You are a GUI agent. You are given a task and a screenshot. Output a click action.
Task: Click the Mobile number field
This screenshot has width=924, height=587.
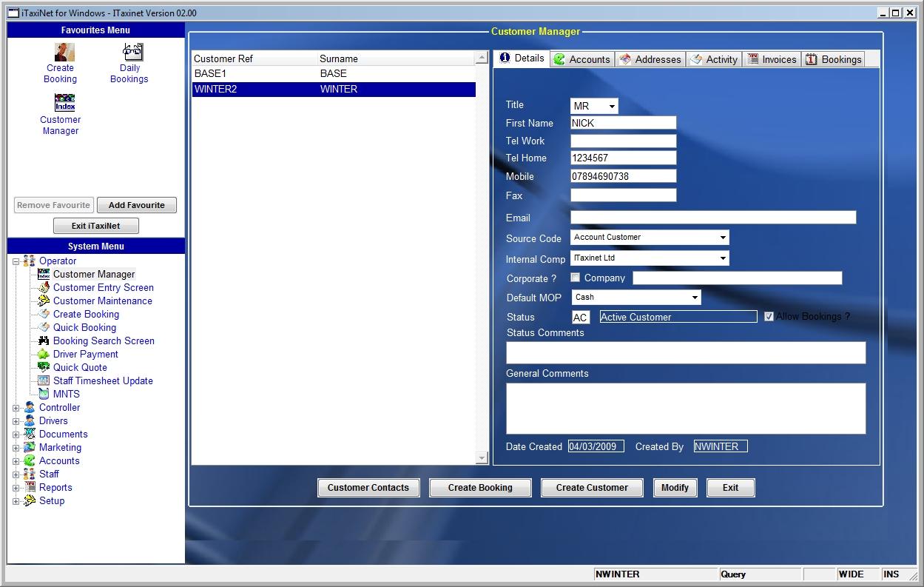tap(624, 176)
